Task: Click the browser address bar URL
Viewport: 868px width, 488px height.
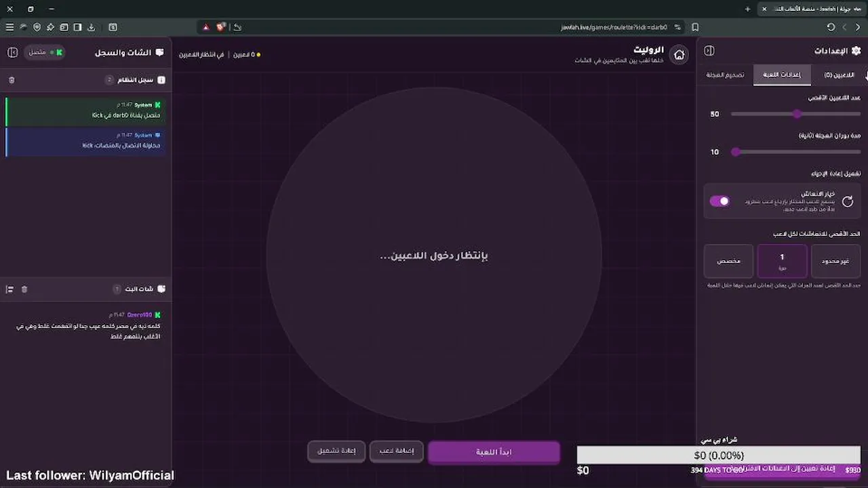Action: (x=614, y=27)
